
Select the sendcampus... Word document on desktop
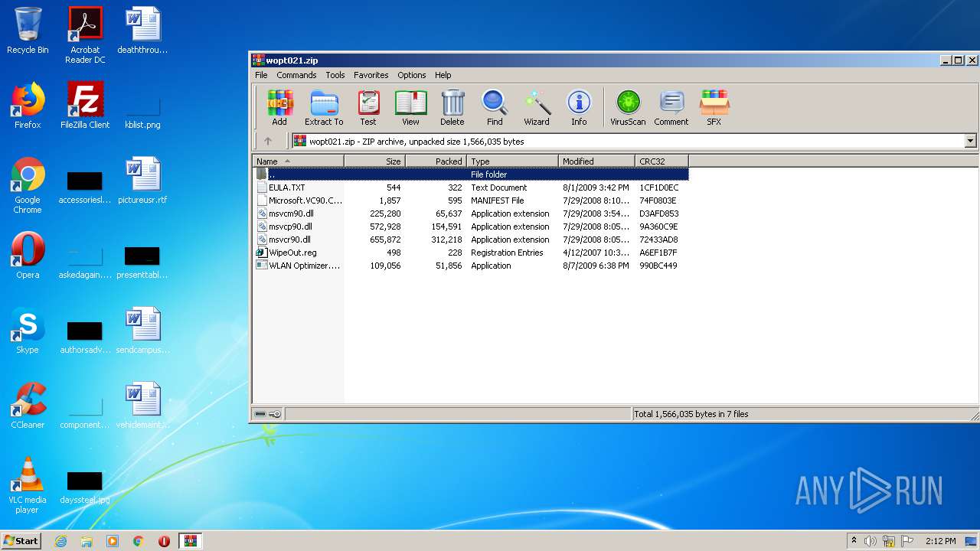click(142, 331)
